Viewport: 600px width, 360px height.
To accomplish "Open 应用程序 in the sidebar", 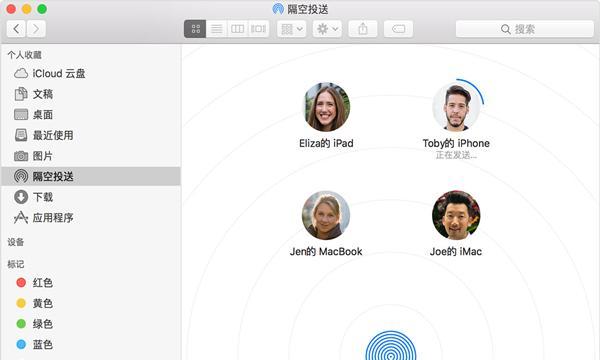I will tap(91, 218).
